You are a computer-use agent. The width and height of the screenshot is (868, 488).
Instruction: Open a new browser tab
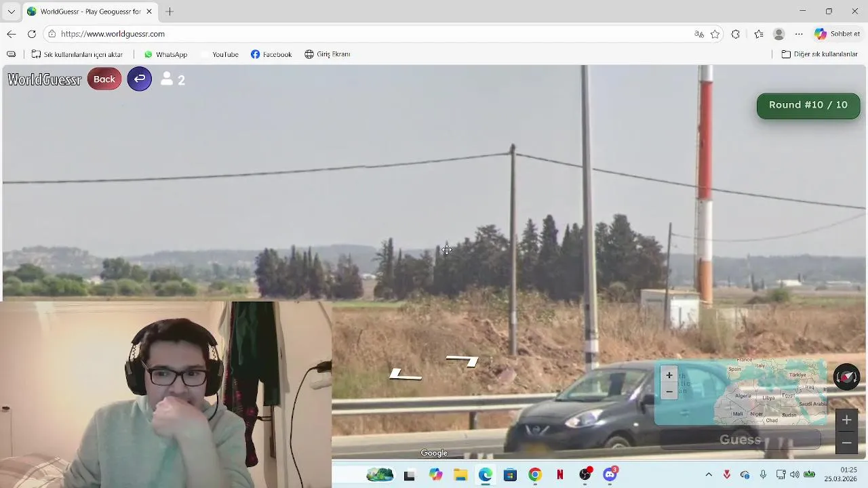(x=170, y=12)
